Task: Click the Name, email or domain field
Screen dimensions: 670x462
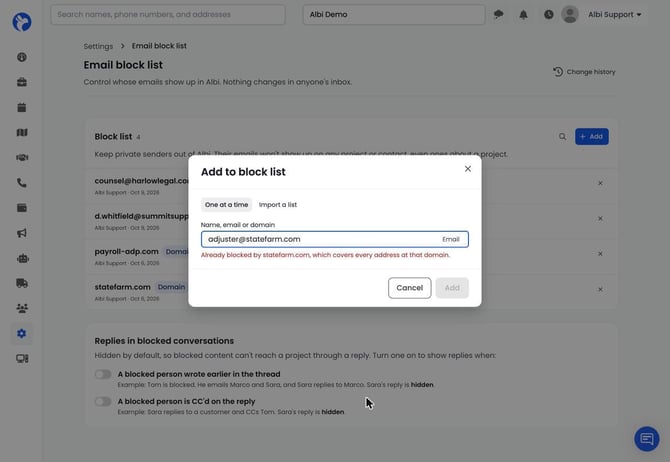Action: pyautogui.click(x=335, y=239)
